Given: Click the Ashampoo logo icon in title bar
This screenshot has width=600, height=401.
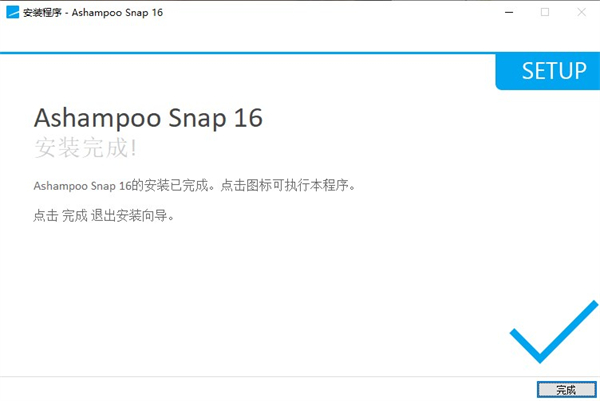Looking at the screenshot, I should (x=13, y=12).
